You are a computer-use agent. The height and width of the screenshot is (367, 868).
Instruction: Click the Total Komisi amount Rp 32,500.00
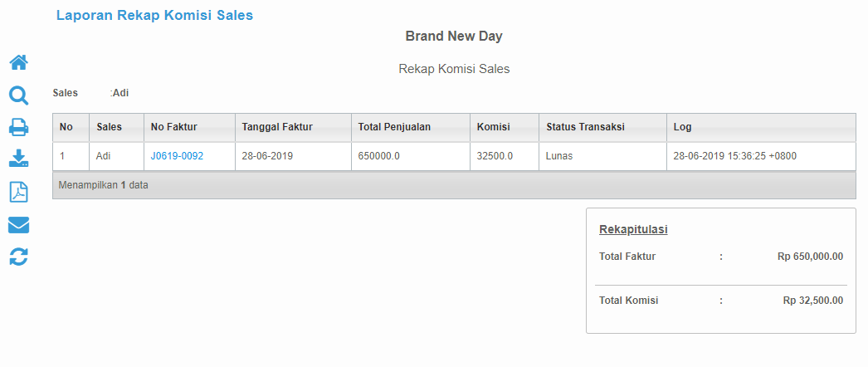813,301
